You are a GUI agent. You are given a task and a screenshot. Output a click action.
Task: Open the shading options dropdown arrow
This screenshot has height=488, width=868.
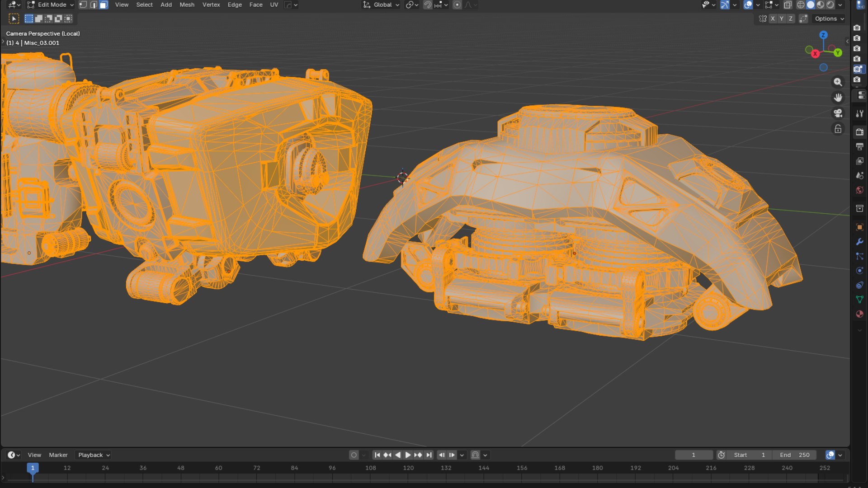click(x=840, y=5)
